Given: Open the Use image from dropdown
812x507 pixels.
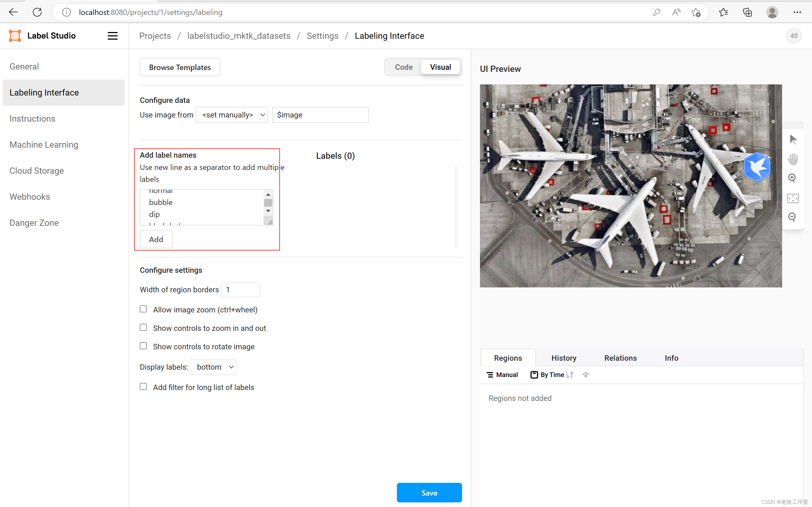Looking at the screenshot, I should 231,115.
